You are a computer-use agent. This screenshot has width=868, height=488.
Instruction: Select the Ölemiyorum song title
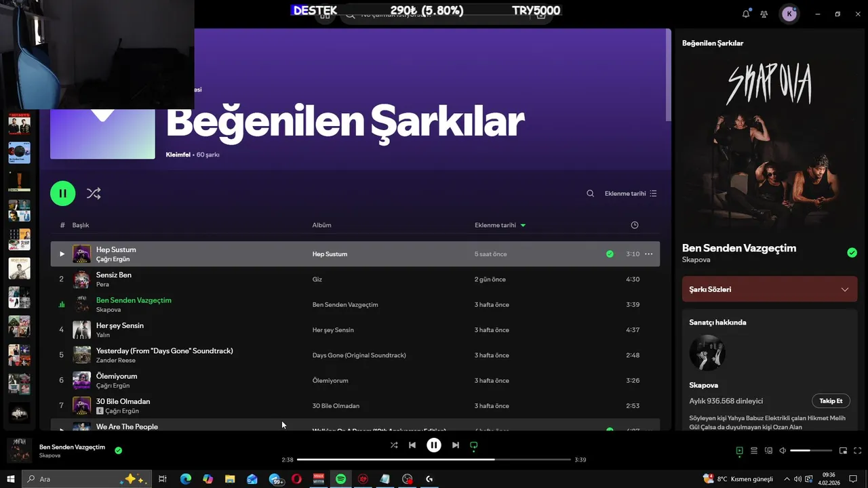coord(117,376)
